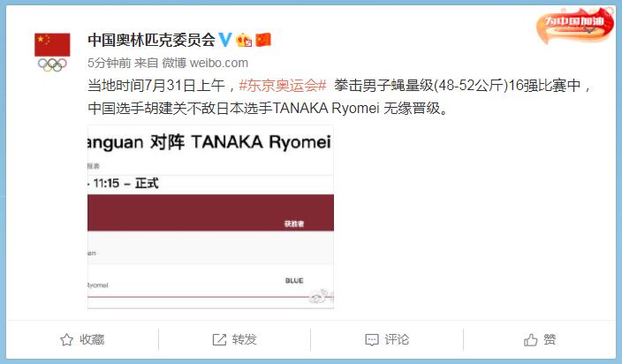This screenshot has height=364, width=622.
Task: Click the 收藏 favorite button label
Action: 92,340
